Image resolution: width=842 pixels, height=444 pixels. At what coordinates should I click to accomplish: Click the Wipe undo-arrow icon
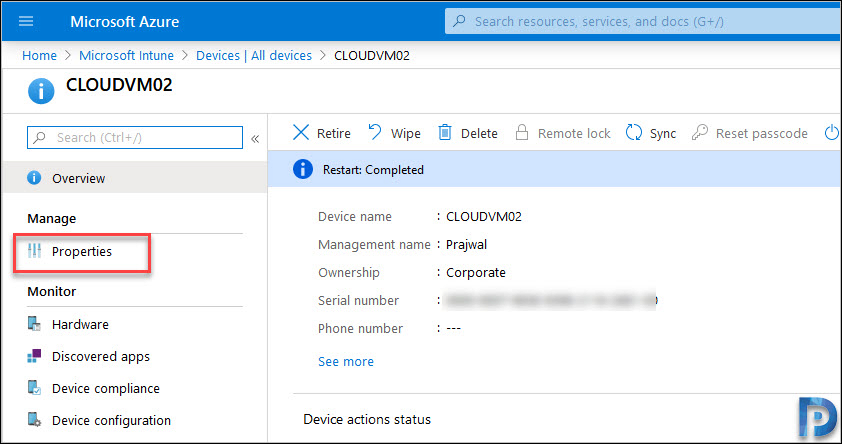(x=375, y=132)
